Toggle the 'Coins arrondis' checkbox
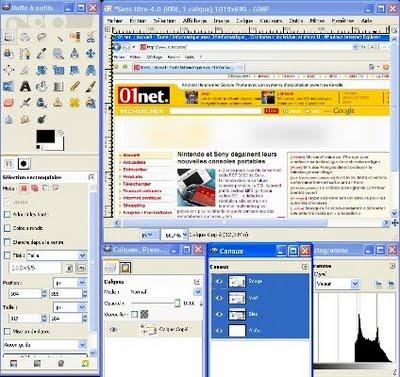400x377 pixels. click(x=7, y=228)
